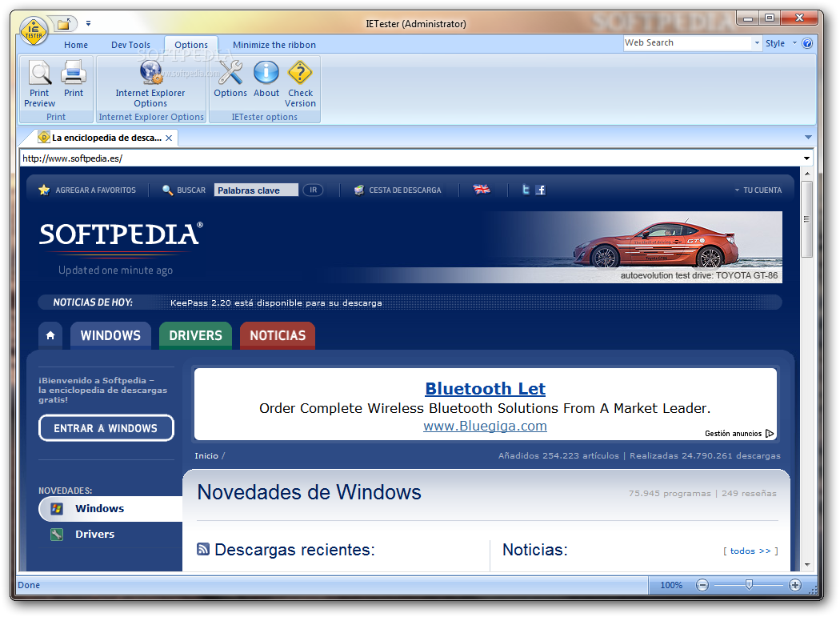Open the todos >> news link
Viewport: 840px width, 617px height.
750,551
